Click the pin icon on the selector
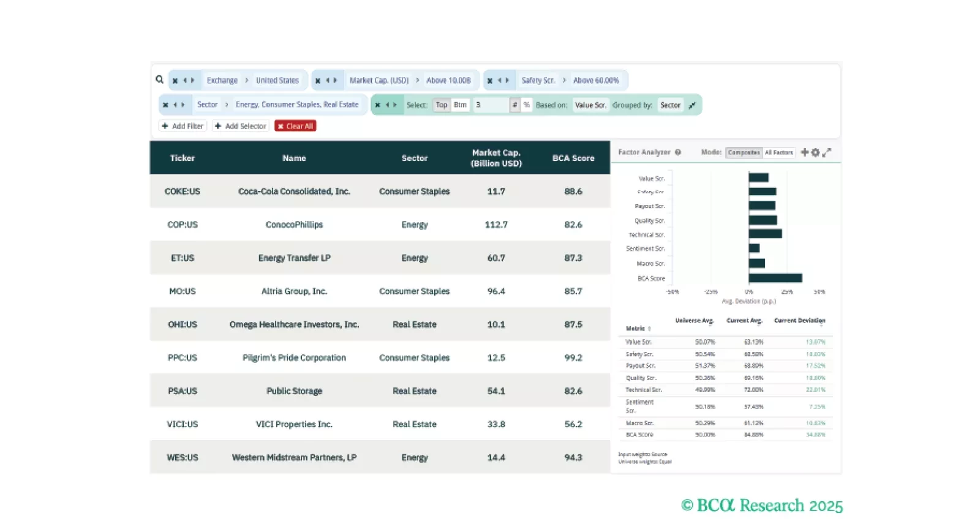 692,105
